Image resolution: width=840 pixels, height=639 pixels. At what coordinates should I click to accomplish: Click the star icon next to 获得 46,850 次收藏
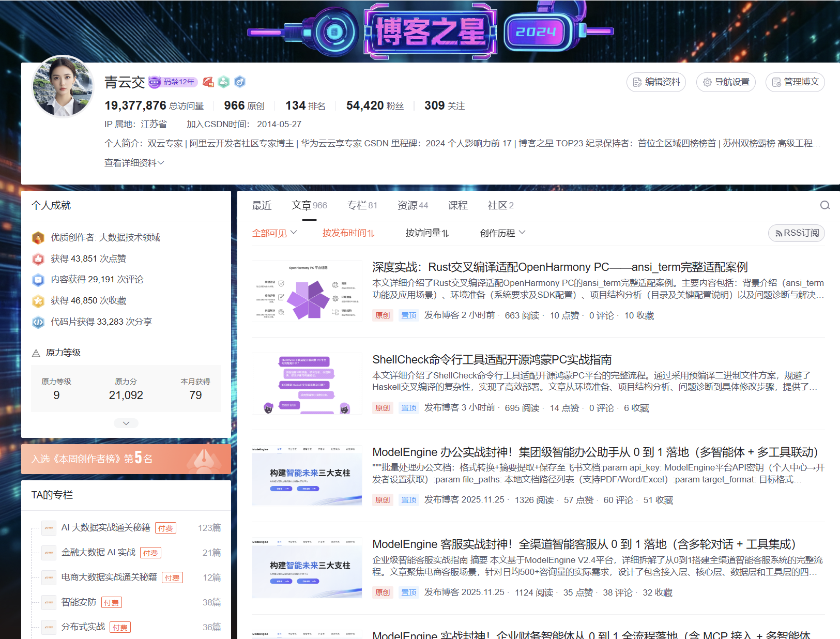pyautogui.click(x=38, y=301)
